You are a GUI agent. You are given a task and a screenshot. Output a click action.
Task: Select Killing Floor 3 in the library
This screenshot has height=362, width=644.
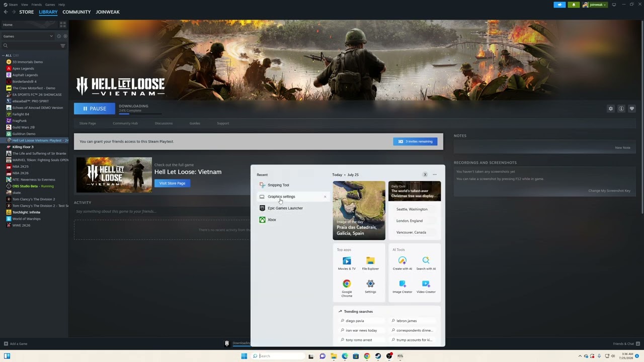23,147
